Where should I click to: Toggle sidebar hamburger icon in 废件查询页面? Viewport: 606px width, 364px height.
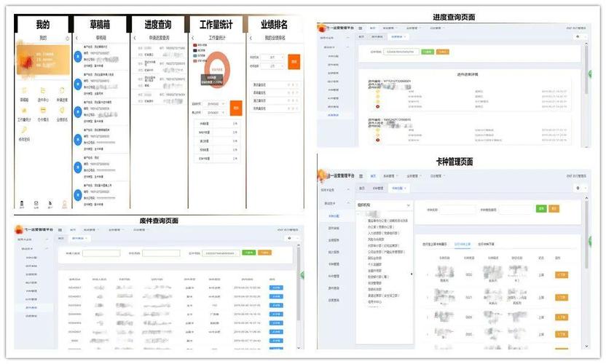60,229
